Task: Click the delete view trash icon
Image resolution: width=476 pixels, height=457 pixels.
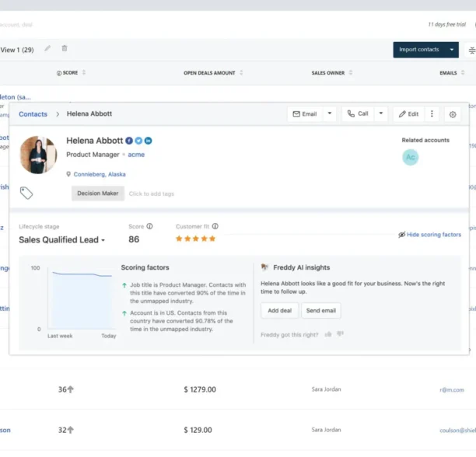Action: tap(65, 48)
